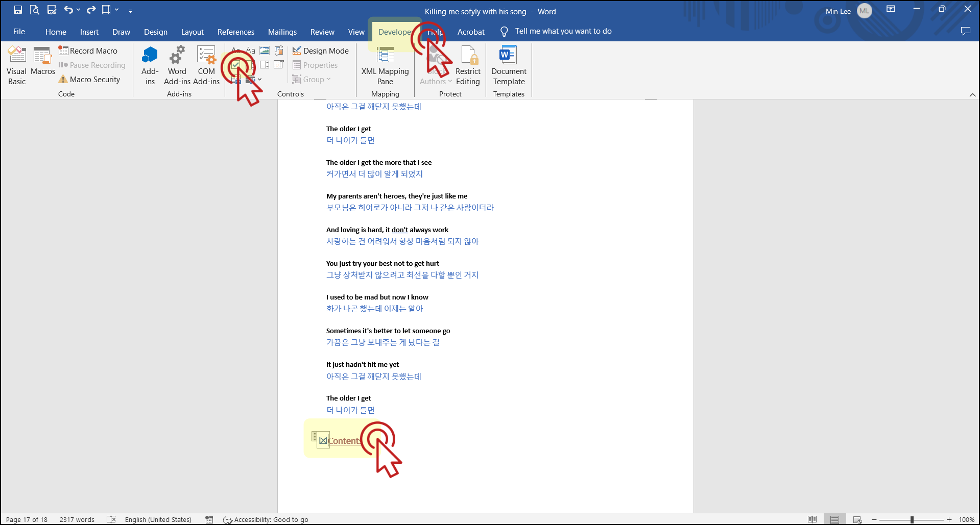Screen dimensions: 980x525
Task: Open the Review tab
Action: pyautogui.click(x=322, y=32)
